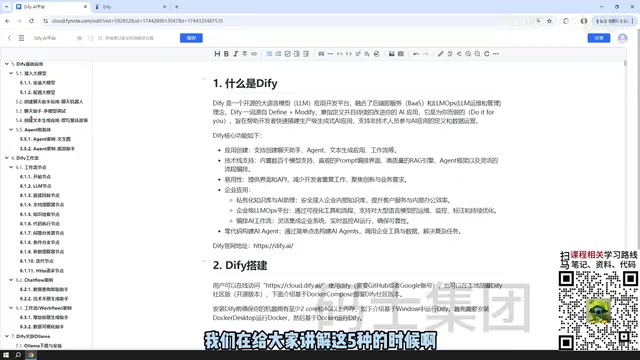Click the browser address bar URL

click(x=138, y=21)
